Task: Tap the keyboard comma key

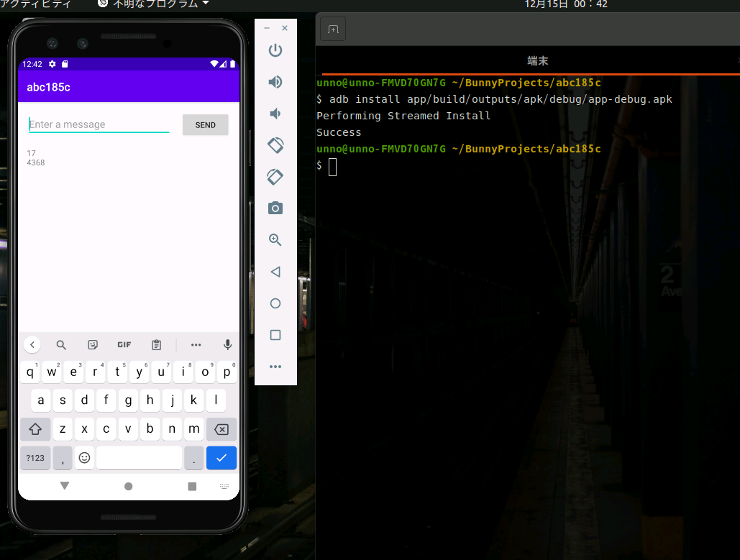Action: (63, 458)
